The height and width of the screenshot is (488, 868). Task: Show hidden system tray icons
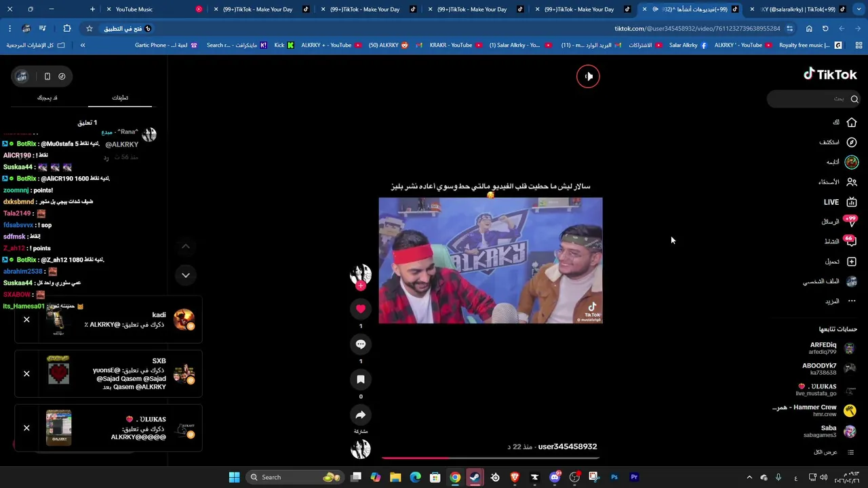click(749, 477)
